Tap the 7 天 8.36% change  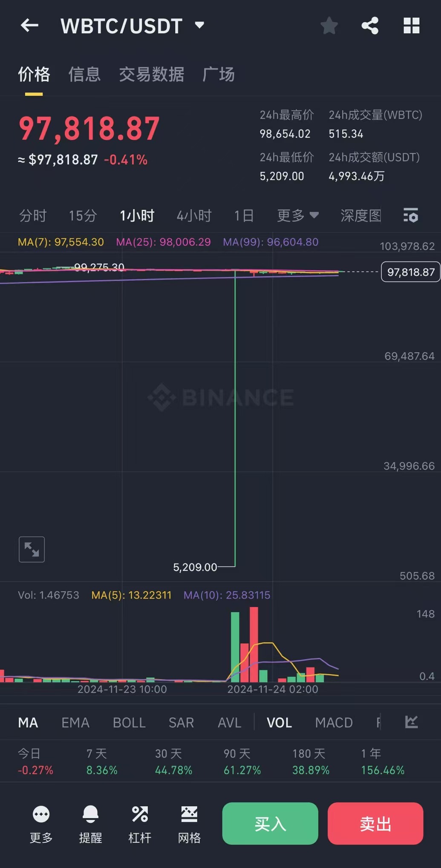tap(102, 762)
